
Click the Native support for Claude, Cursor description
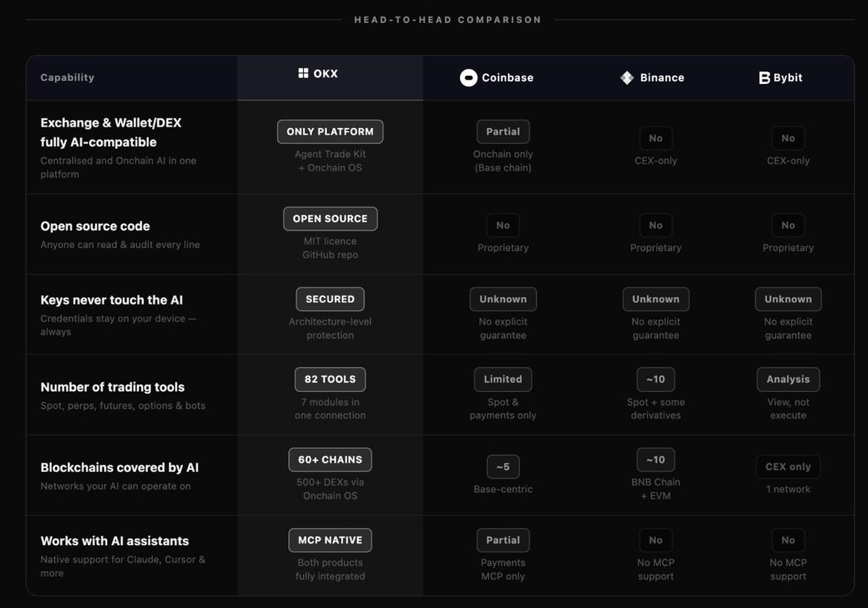pos(123,566)
